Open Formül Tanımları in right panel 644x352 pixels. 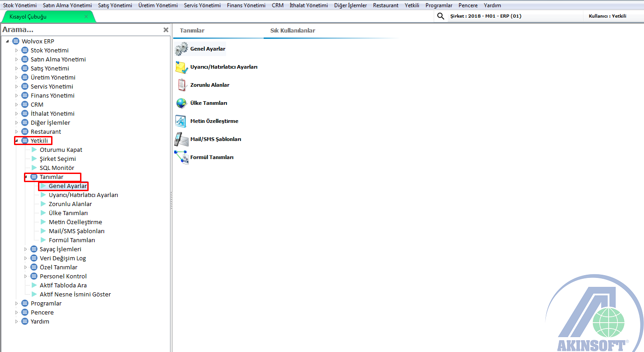pyautogui.click(x=212, y=157)
